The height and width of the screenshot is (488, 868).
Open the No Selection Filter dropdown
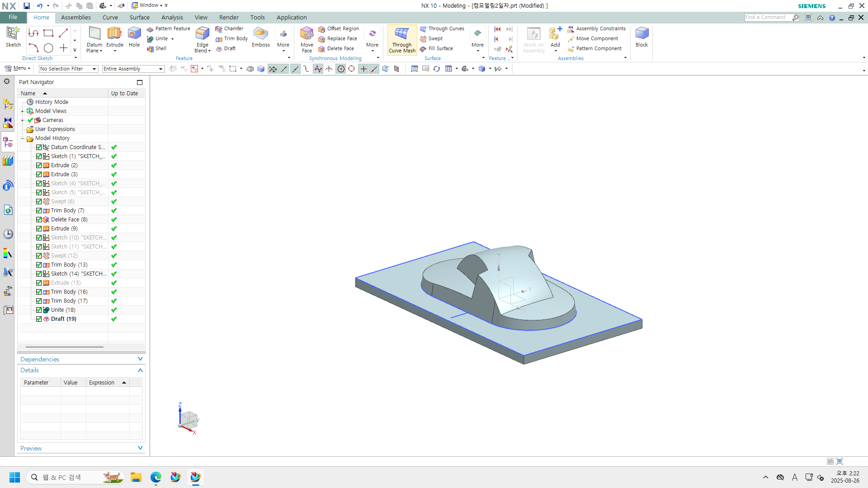68,69
